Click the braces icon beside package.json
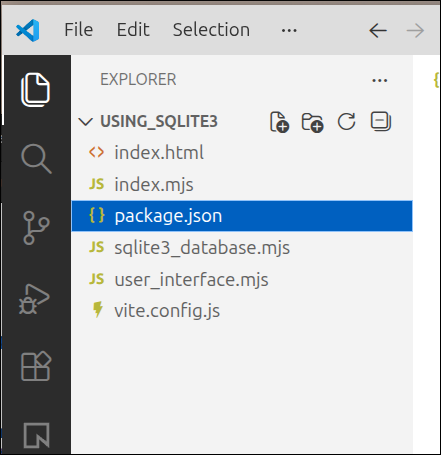The height and width of the screenshot is (455, 441). click(97, 215)
